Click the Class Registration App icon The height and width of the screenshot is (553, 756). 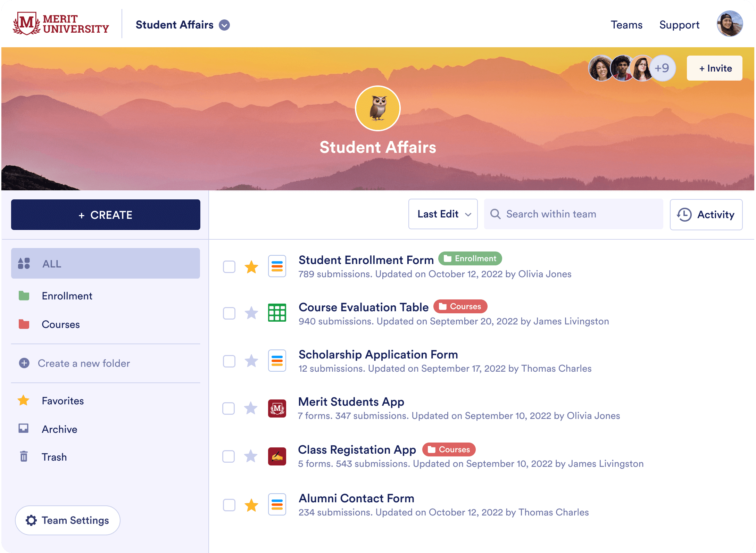coord(277,456)
